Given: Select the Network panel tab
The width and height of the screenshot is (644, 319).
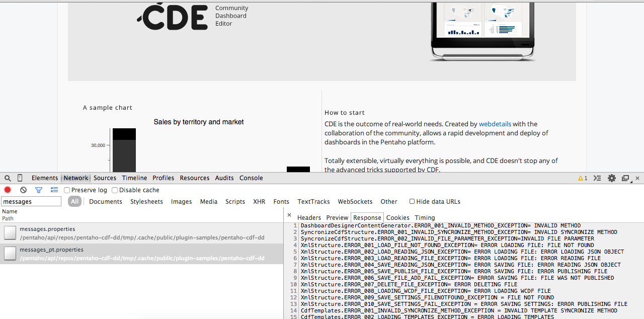Looking at the screenshot, I should (76, 178).
